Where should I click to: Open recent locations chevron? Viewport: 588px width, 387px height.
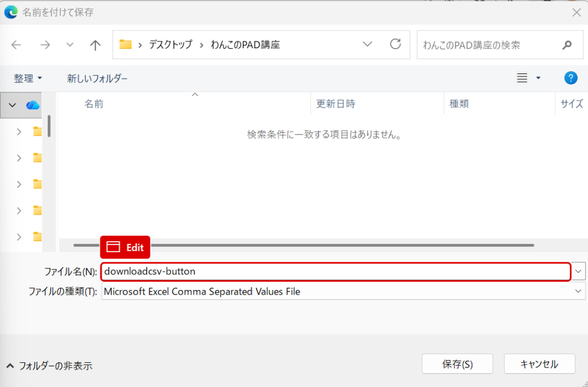69,45
